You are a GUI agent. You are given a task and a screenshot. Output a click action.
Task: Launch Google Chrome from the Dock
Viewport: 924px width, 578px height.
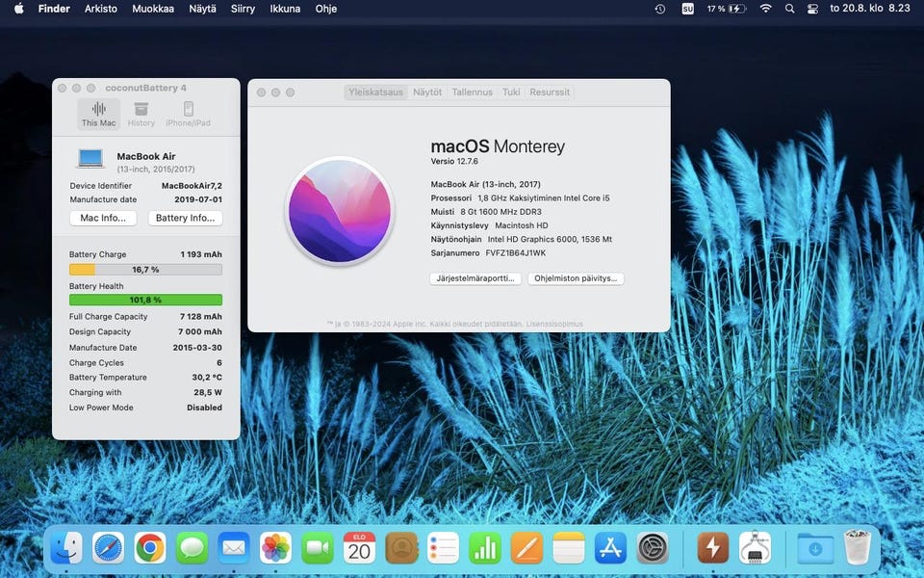click(150, 548)
